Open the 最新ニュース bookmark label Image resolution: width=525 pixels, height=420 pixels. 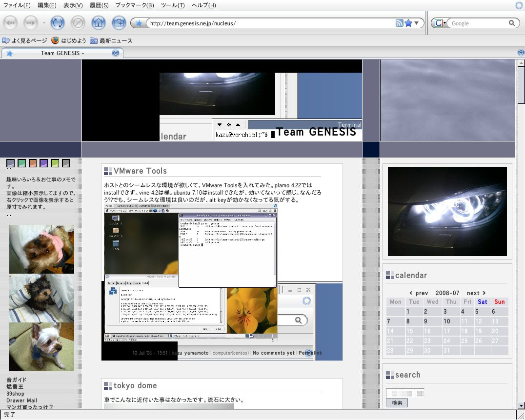coord(116,41)
